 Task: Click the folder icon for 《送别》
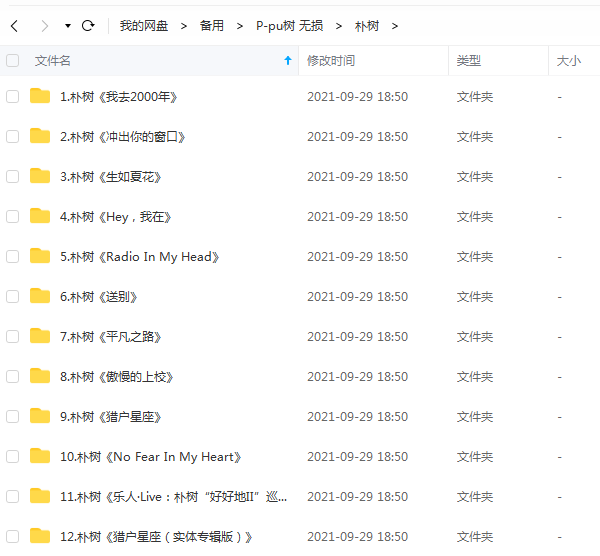pyautogui.click(x=40, y=297)
